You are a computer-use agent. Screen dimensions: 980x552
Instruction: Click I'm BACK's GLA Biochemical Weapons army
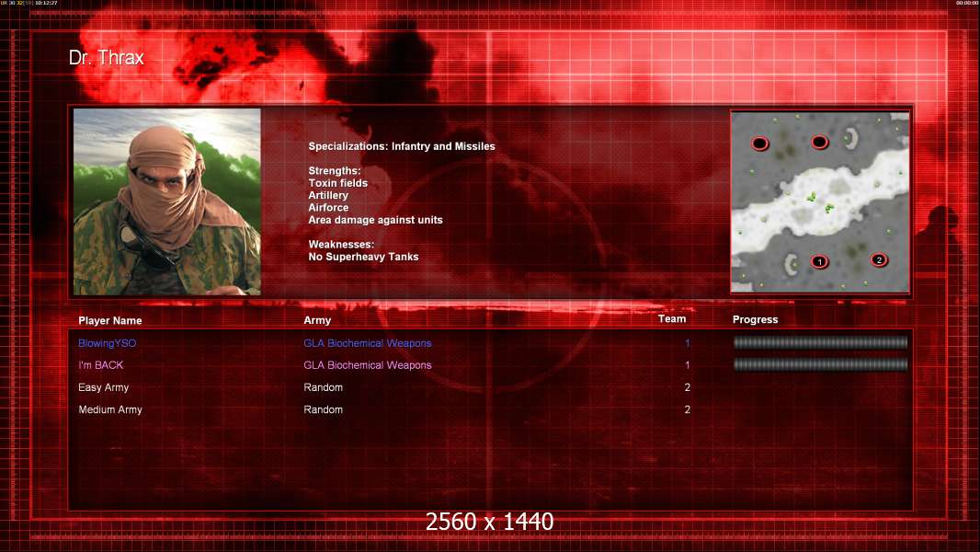coord(368,365)
